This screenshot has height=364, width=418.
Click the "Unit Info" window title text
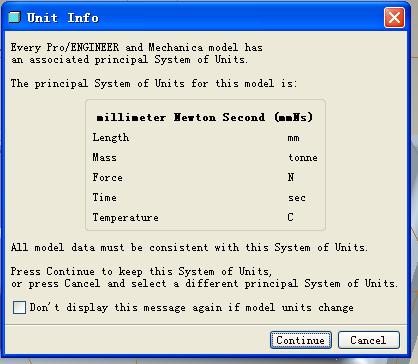(63, 17)
